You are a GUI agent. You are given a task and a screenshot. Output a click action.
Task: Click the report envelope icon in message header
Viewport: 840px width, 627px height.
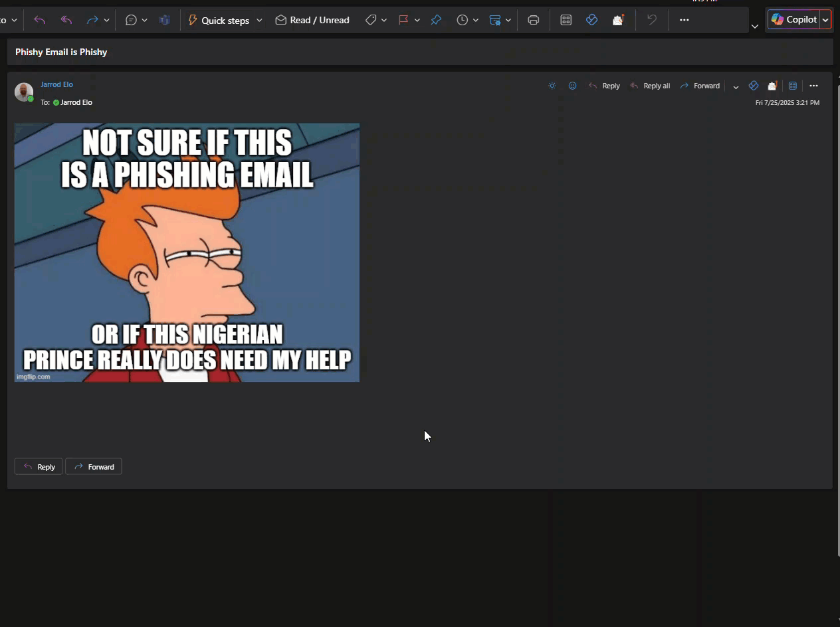click(773, 86)
